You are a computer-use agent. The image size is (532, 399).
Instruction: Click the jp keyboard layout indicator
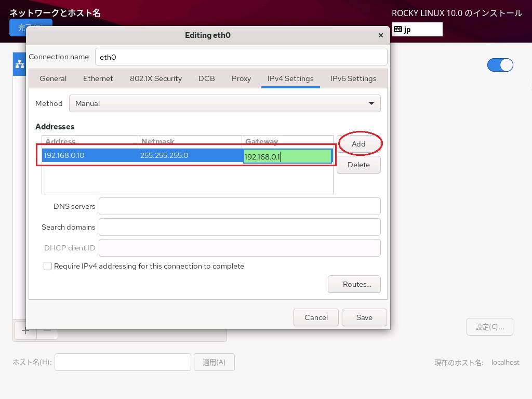[x=417, y=30]
